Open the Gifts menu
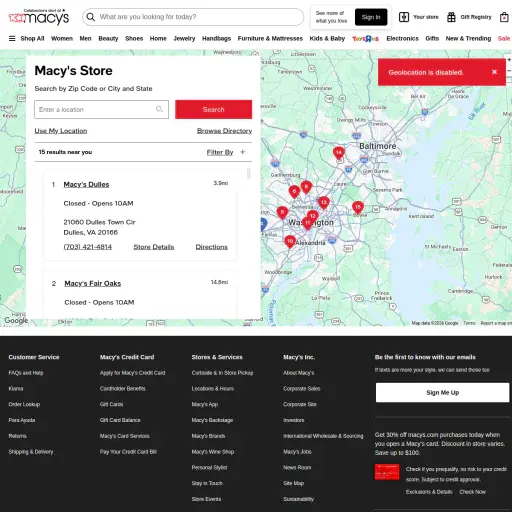512x512 pixels. (432, 38)
